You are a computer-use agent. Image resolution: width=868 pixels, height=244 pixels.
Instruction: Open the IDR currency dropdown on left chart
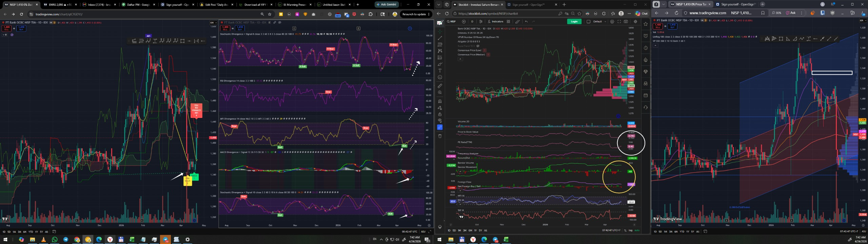point(213,23)
